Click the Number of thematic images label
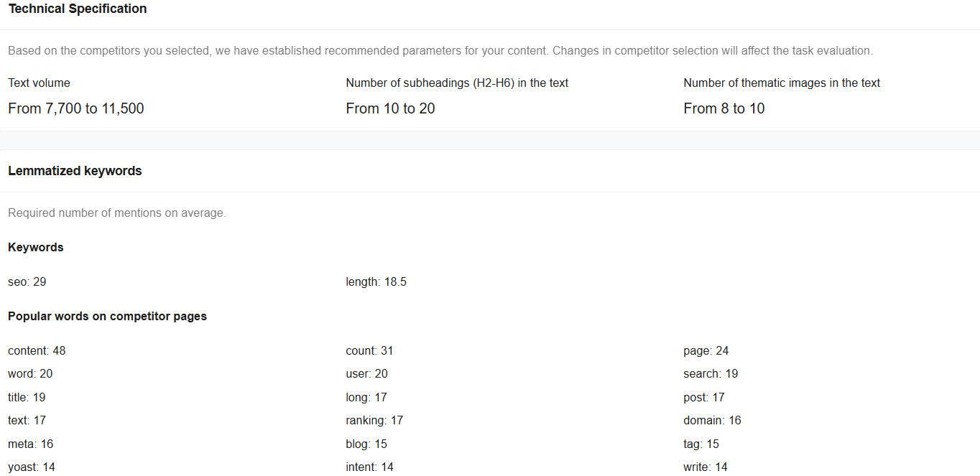This screenshot has width=980, height=476. pyautogui.click(x=782, y=83)
